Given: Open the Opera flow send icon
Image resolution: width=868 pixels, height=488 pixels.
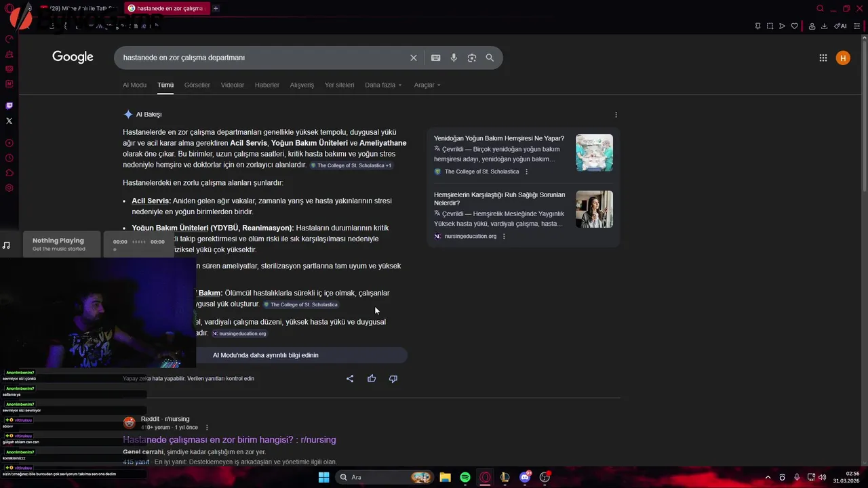Looking at the screenshot, I should pos(782,26).
